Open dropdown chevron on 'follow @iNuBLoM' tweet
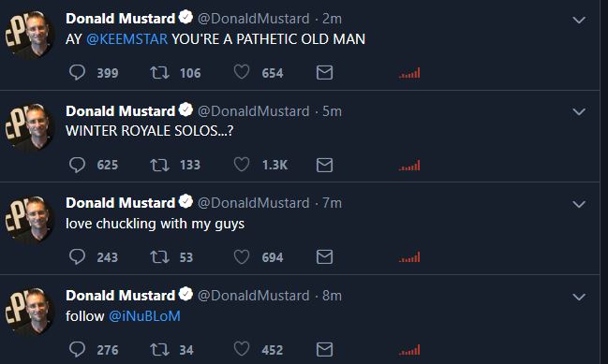Viewport: 608px width, 364px height. (579, 297)
